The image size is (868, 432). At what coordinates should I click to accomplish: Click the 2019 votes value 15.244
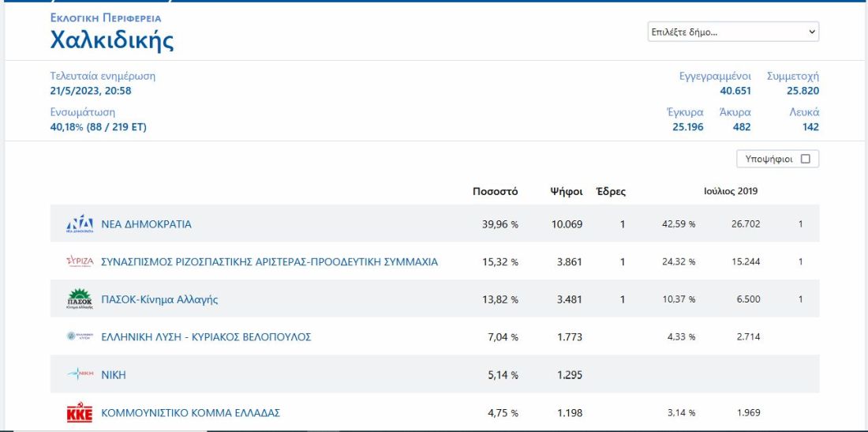(746, 262)
